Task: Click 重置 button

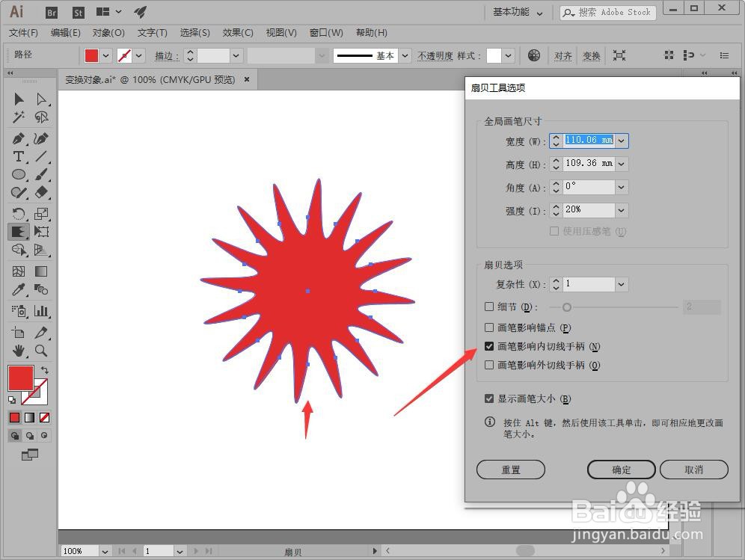Action: (511, 470)
